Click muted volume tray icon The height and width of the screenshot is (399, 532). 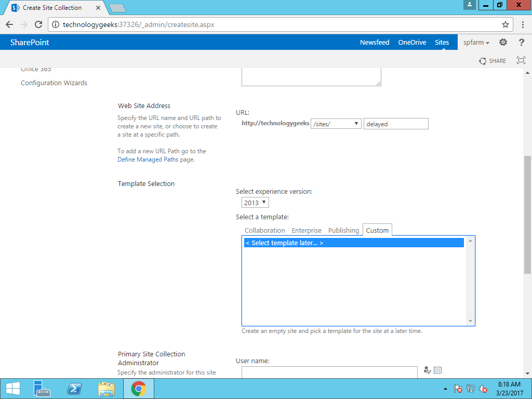(x=483, y=389)
